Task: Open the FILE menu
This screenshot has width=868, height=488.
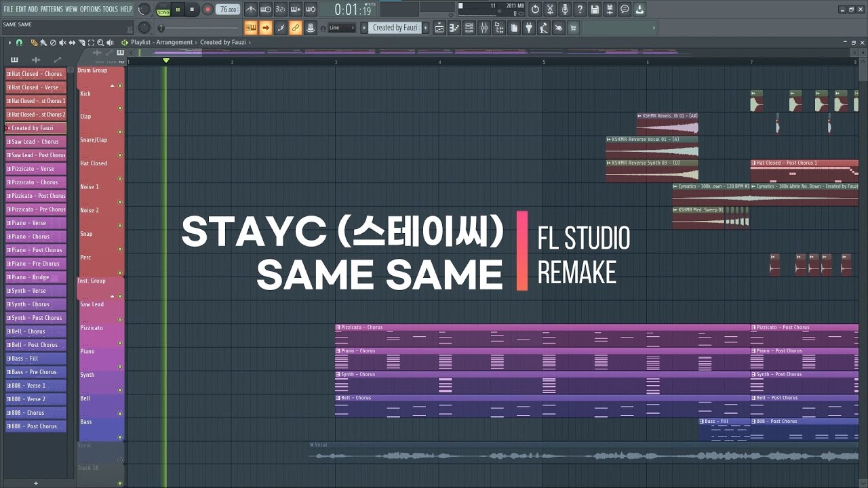Action: (8, 9)
